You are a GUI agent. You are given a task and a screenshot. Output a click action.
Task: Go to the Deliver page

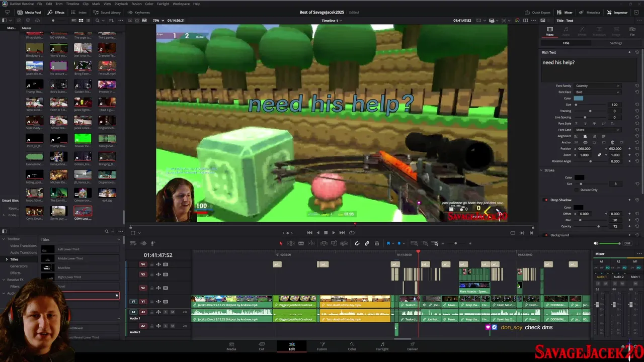point(413,346)
